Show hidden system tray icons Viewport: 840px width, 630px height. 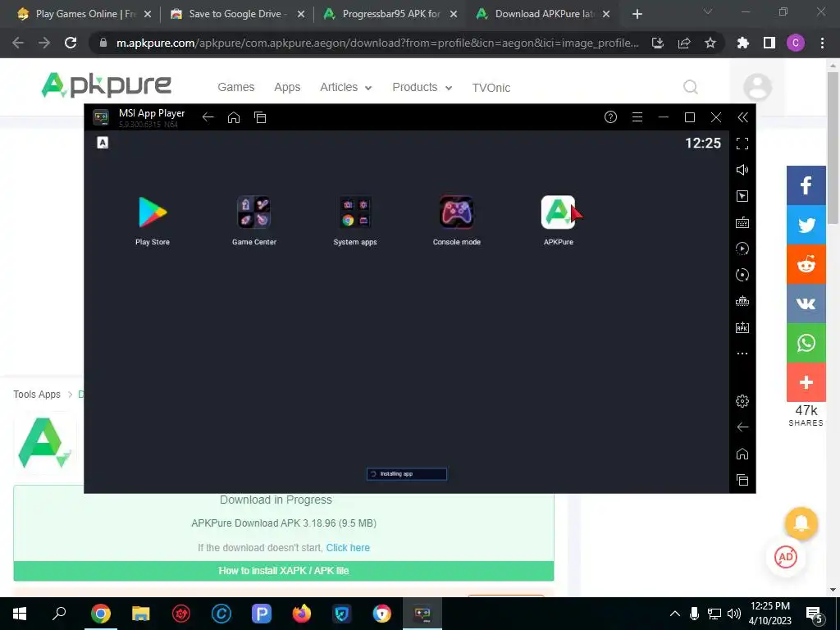pos(675,614)
